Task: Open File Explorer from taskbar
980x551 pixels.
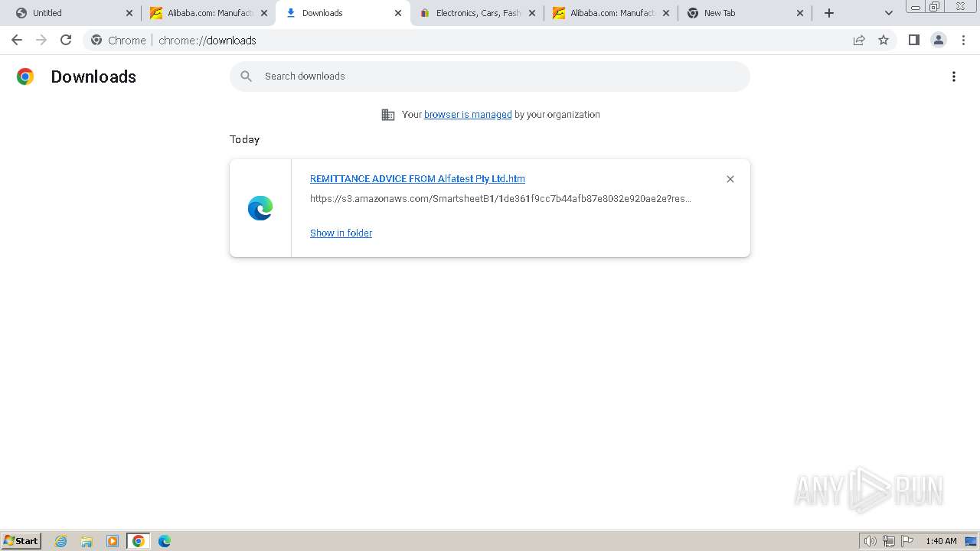Action: point(87,541)
